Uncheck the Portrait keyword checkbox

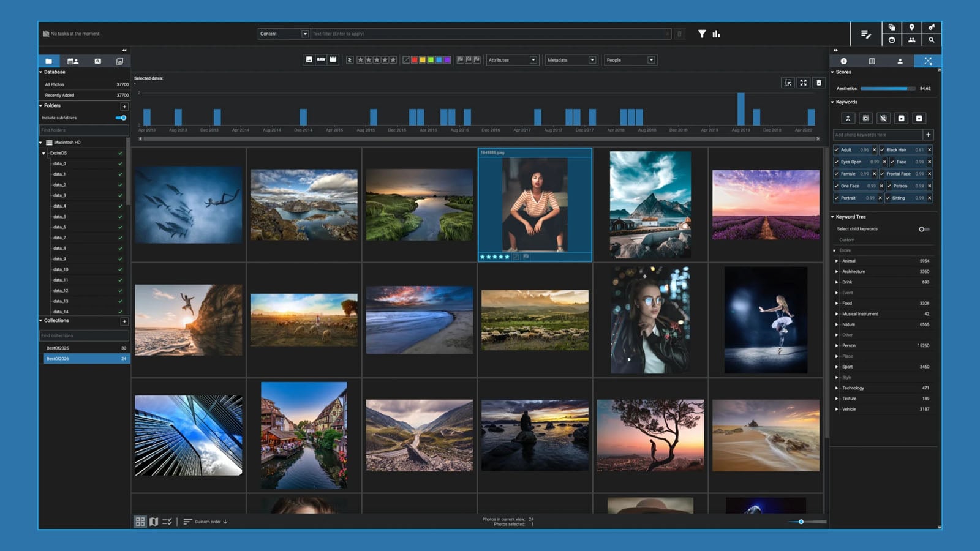(x=837, y=198)
